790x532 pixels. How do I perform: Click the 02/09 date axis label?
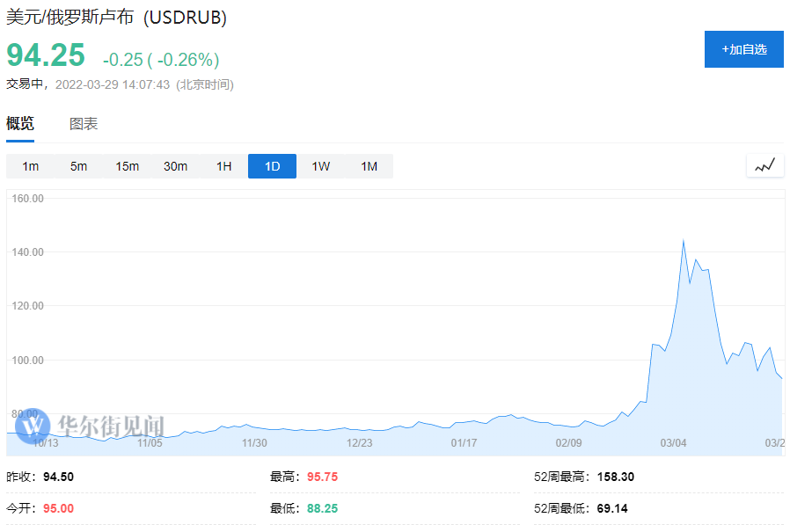(x=569, y=443)
